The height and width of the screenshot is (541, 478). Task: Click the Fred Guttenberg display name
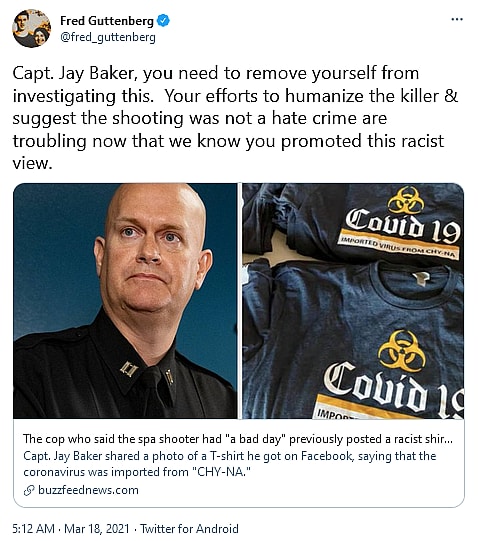click(107, 21)
